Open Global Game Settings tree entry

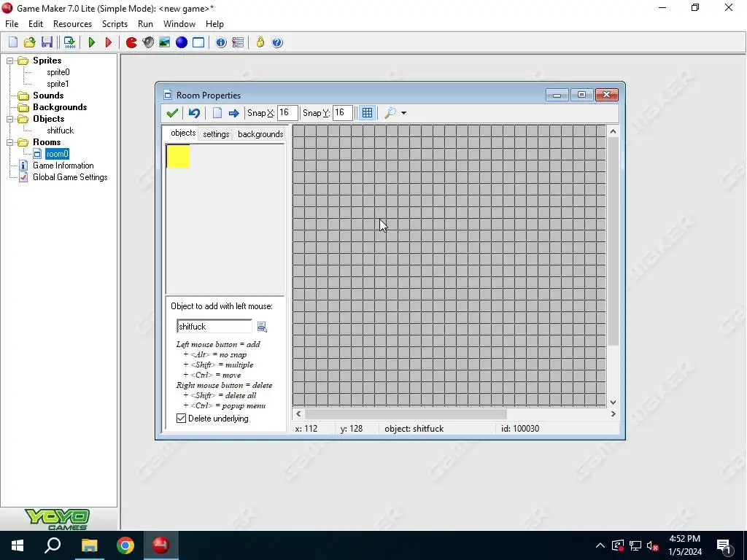pos(70,177)
